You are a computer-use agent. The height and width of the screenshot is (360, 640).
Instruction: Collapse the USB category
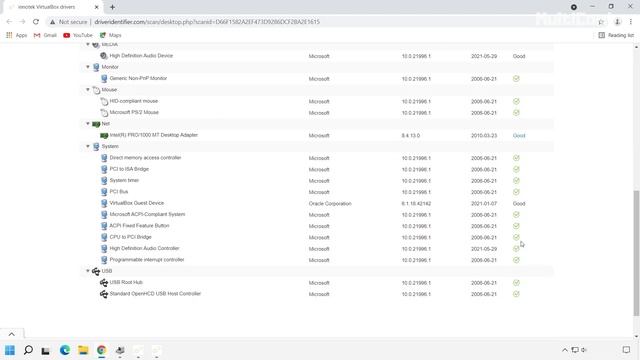coord(88,271)
